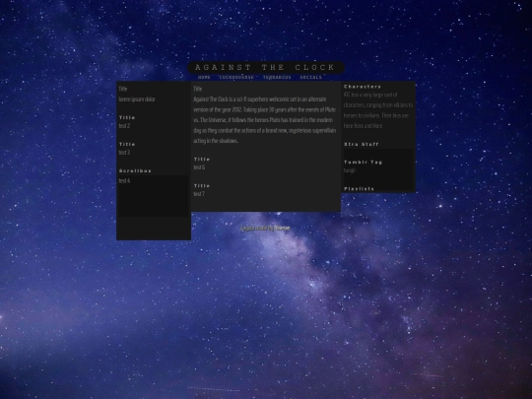Click the 'Title' heading above 'test 6'

pos(202,160)
